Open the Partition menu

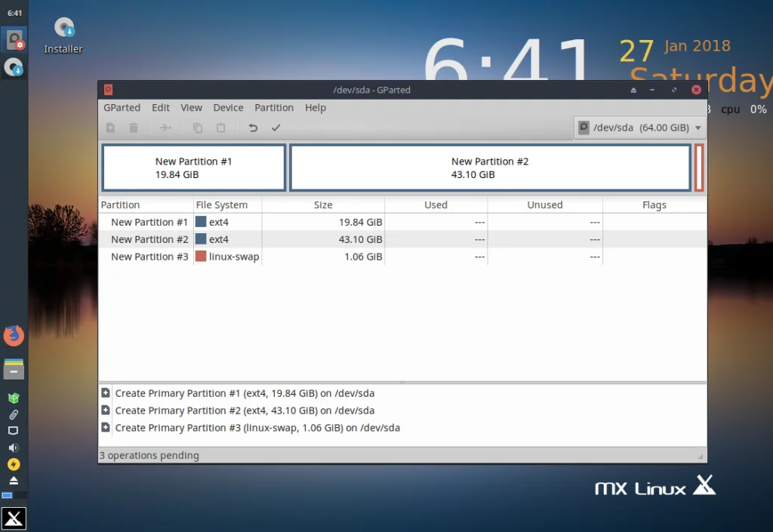click(273, 108)
